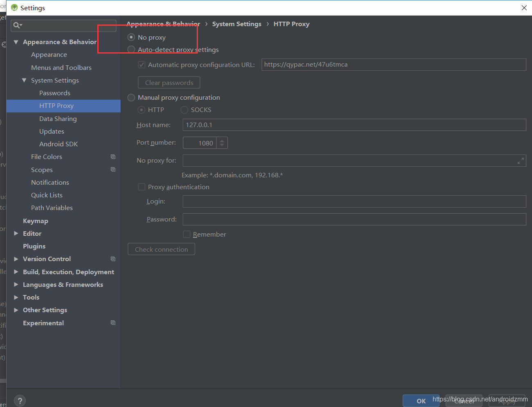Enable Proxy authentication checkbox
The image size is (532, 407).
pyautogui.click(x=142, y=187)
